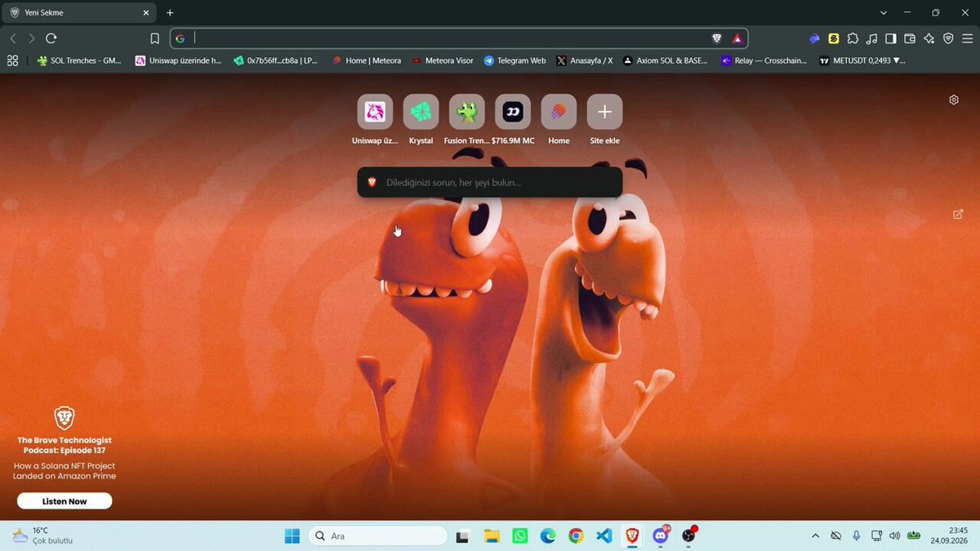Open Meteora Visor bookmark

[443, 60]
